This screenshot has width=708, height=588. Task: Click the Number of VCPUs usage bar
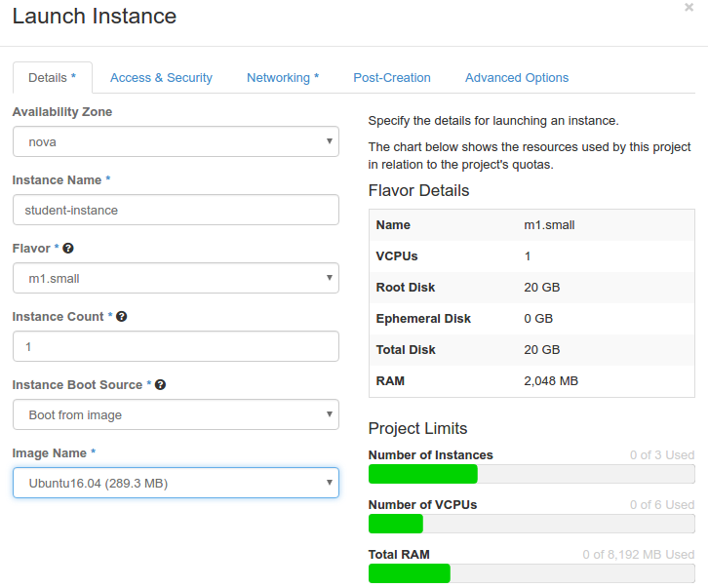tap(531, 524)
